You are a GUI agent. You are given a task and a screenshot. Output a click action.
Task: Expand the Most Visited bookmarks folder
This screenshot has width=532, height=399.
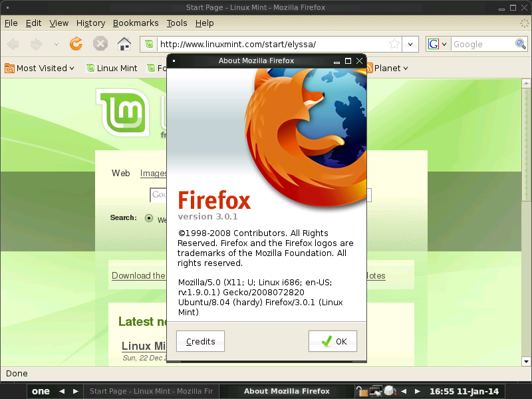pyautogui.click(x=40, y=68)
